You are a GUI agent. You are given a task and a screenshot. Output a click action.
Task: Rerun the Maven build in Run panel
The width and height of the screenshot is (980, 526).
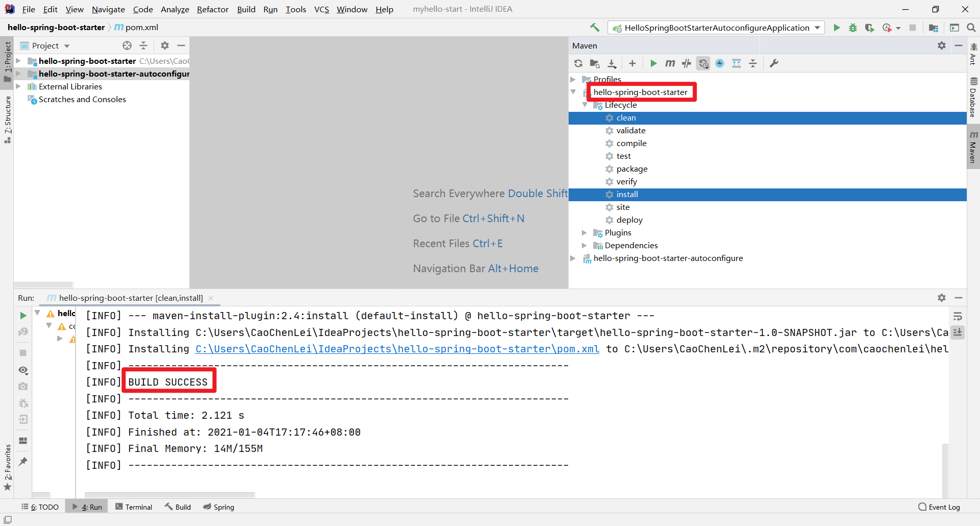click(x=23, y=316)
